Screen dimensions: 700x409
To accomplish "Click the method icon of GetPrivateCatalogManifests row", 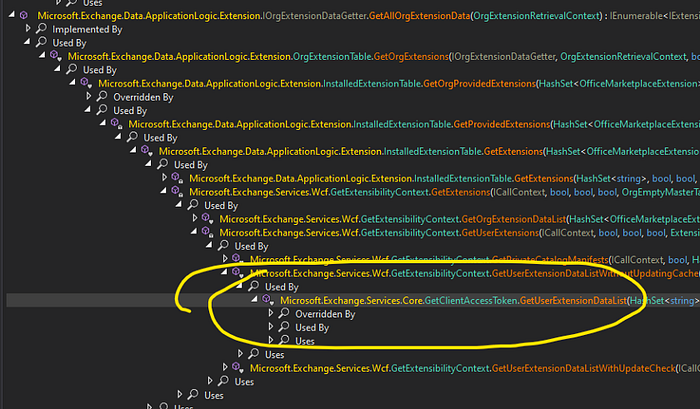I will point(238,259).
